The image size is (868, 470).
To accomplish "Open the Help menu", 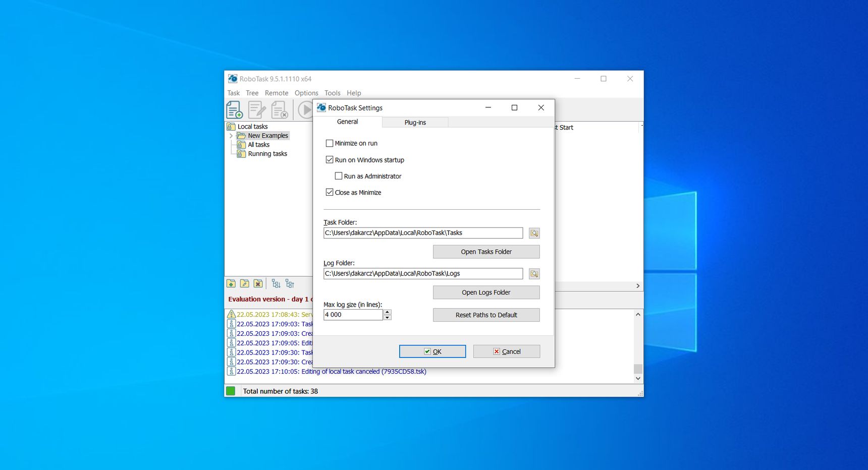I will [354, 93].
